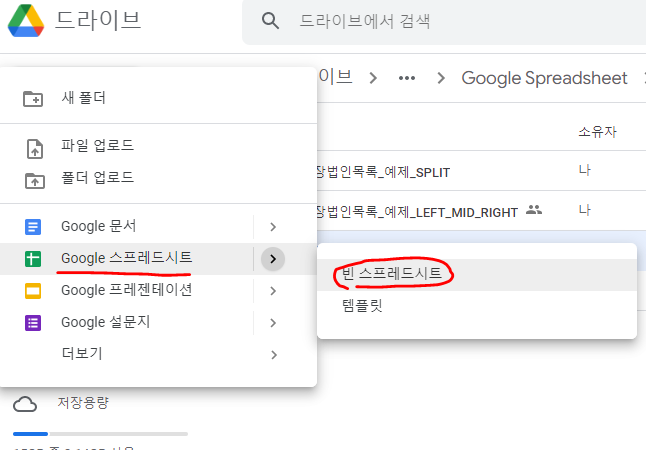This screenshot has width=646, height=450.
Task: Select Google 프레젠테이션 menu item
Action: (x=126, y=291)
